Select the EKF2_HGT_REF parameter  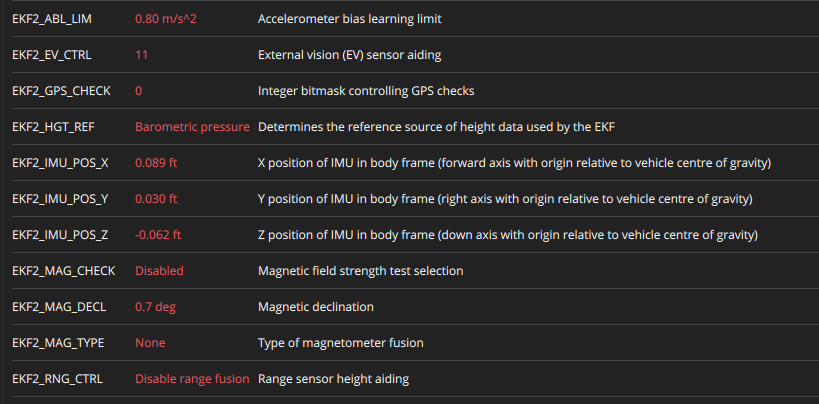(x=53, y=127)
